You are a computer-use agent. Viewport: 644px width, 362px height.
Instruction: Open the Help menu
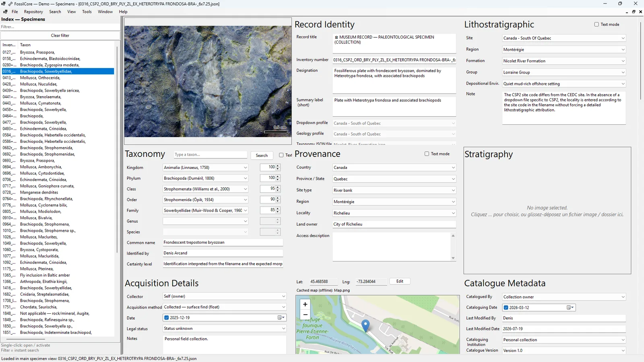123,12
